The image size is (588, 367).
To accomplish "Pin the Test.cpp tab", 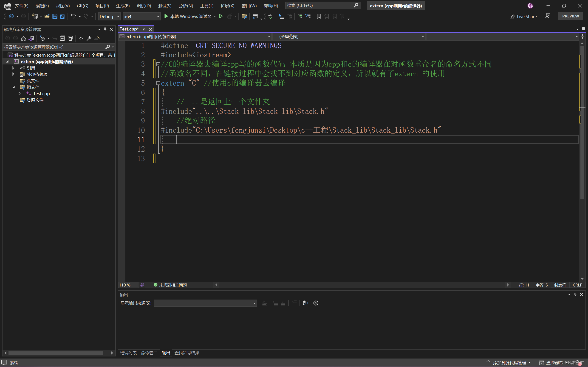I will click(x=144, y=29).
